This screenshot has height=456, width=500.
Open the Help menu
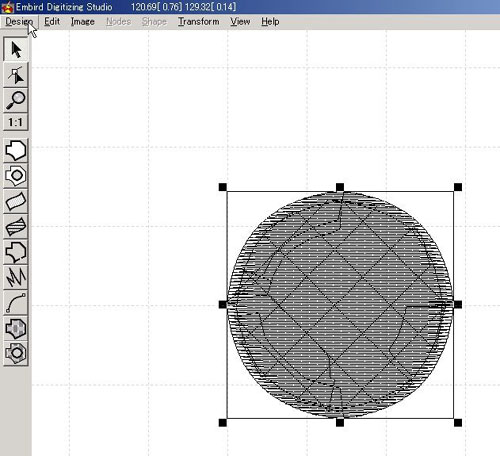(x=270, y=22)
